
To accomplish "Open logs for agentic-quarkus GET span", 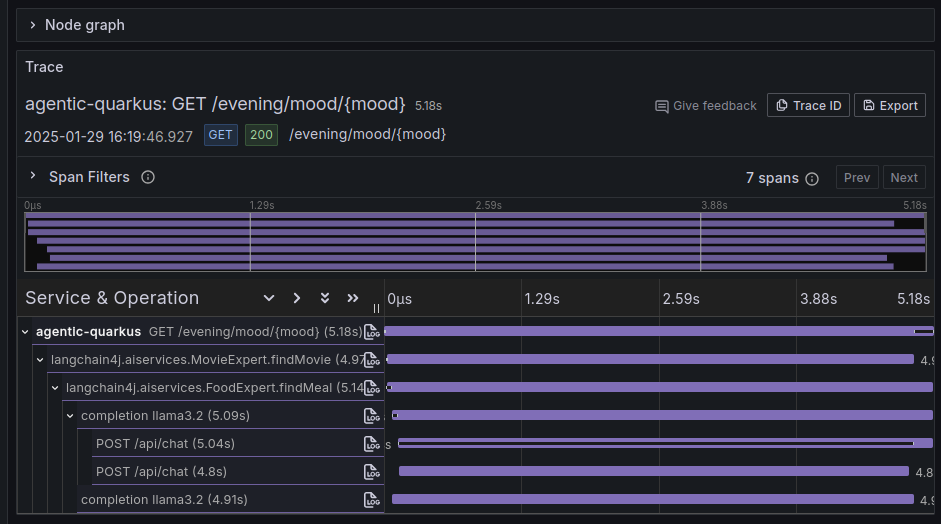I will point(372,332).
